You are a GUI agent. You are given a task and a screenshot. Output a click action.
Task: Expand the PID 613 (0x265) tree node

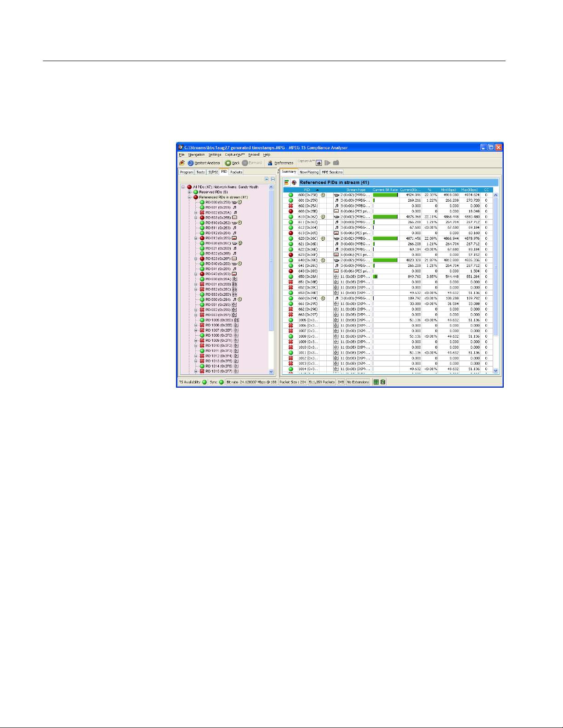point(196,238)
